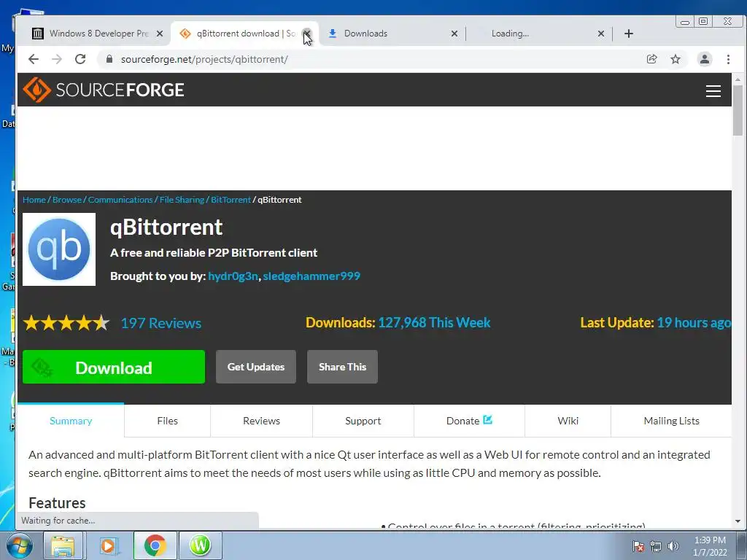Follow the Home breadcrumb link
Image resolution: width=747 pixels, height=560 pixels.
pyautogui.click(x=34, y=200)
